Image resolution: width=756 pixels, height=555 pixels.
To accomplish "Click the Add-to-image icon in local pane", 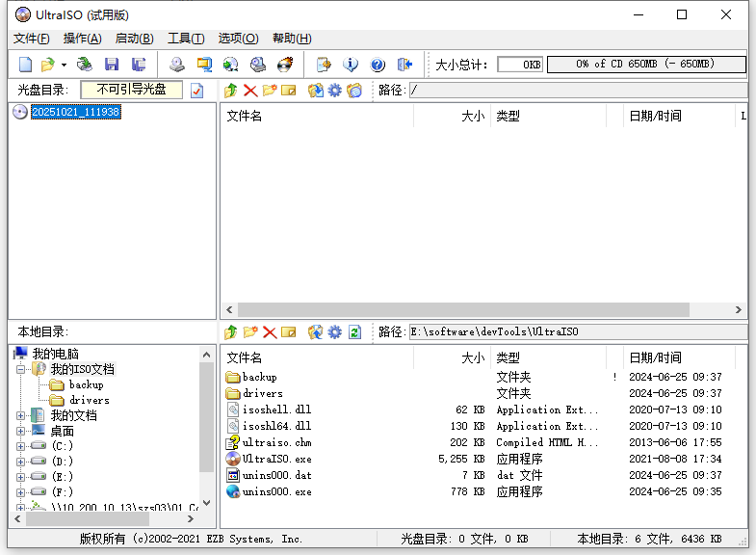I will click(316, 331).
